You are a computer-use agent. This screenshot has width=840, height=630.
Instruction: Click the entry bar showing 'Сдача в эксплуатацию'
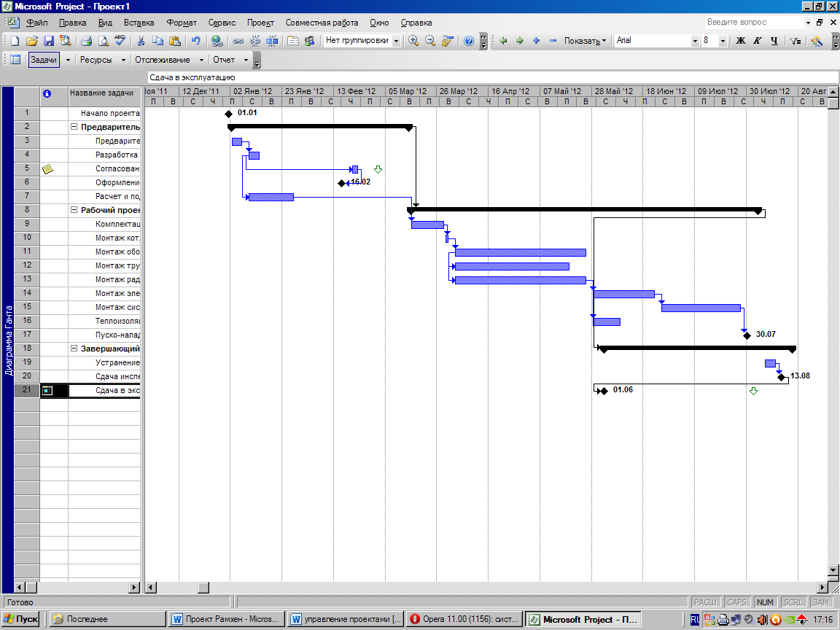(x=491, y=78)
